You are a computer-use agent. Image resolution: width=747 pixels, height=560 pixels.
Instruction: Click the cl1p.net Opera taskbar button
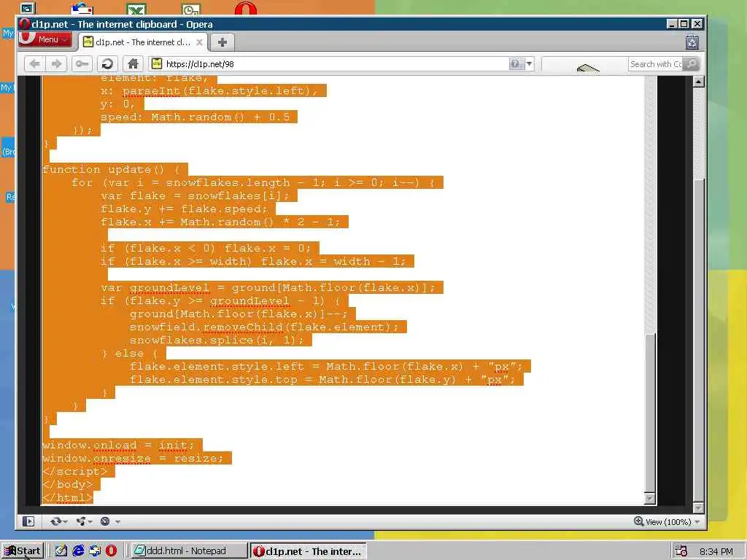tap(308, 551)
